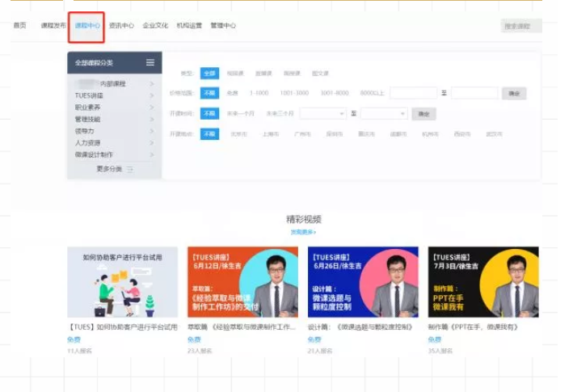This screenshot has width=573, height=392.
Task: Open the 7月3日 TUES讲座 black thumbnail
Action: tap(483, 282)
